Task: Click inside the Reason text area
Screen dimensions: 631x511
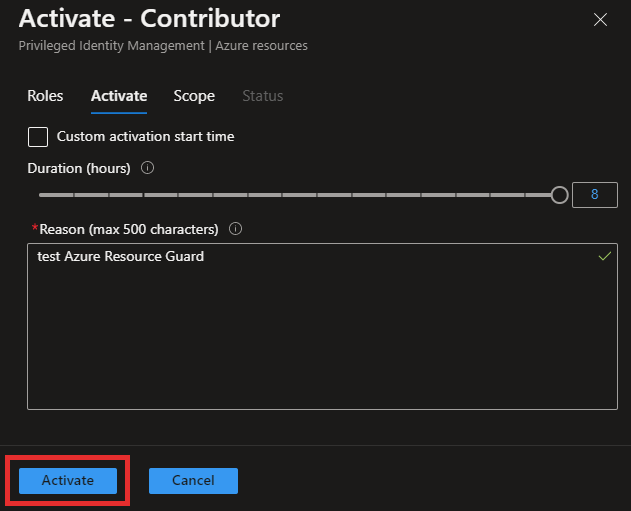Action: click(322, 326)
